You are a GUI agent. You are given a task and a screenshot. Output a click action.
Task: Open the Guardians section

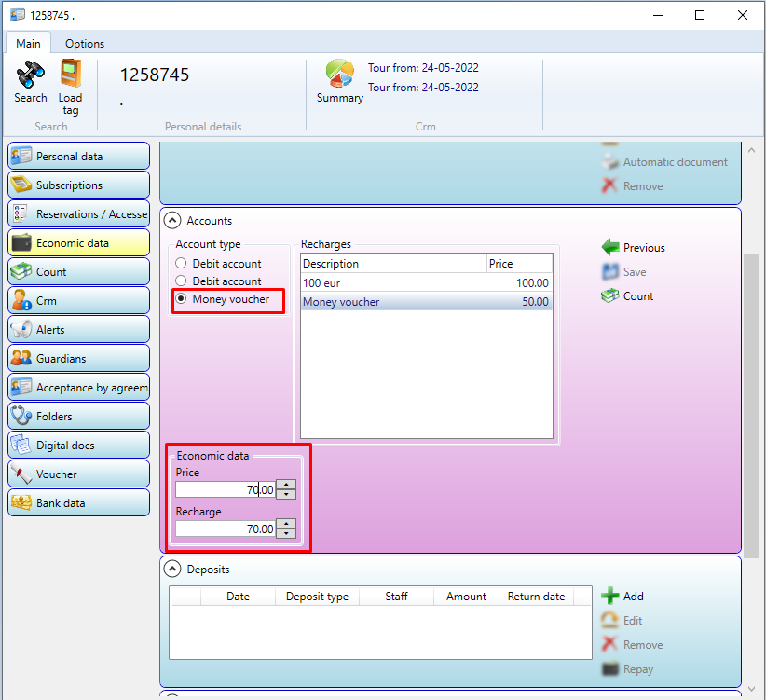point(78,358)
